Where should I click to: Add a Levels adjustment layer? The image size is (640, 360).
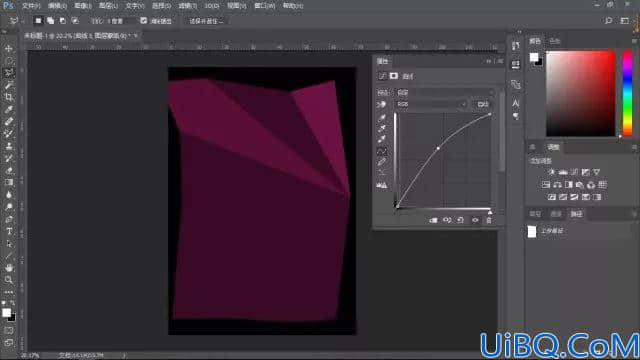tap(563, 172)
